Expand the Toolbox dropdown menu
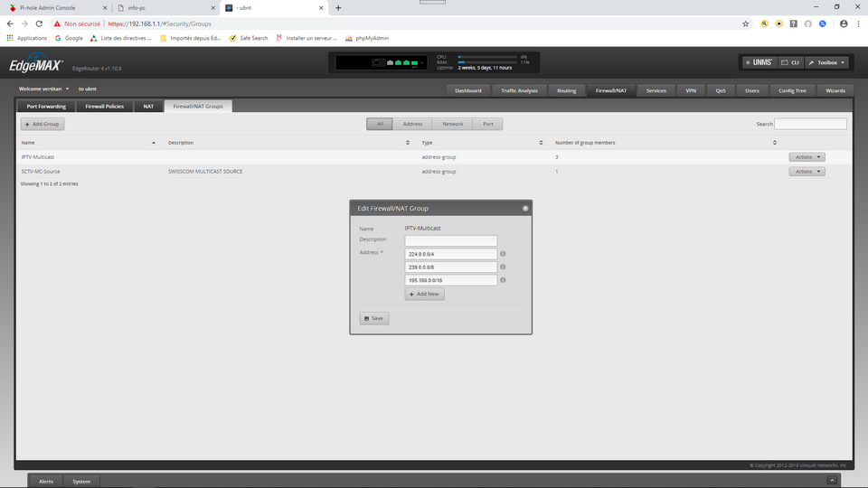 point(827,62)
